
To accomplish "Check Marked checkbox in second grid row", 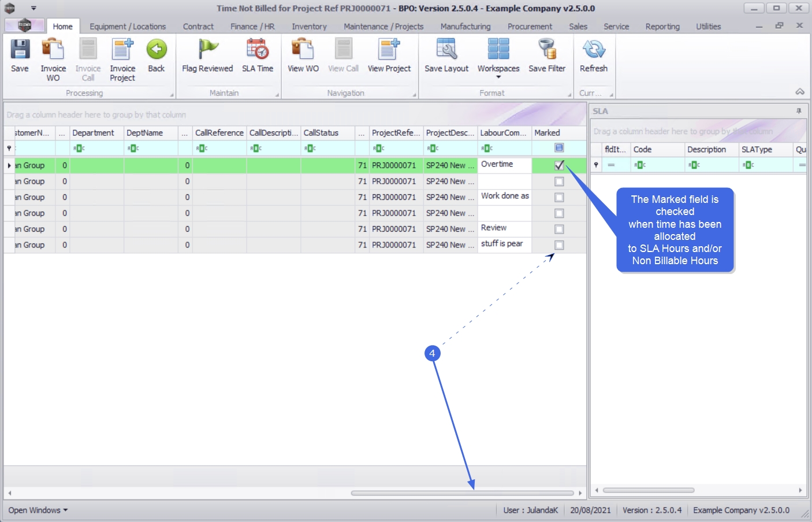I will tap(559, 182).
